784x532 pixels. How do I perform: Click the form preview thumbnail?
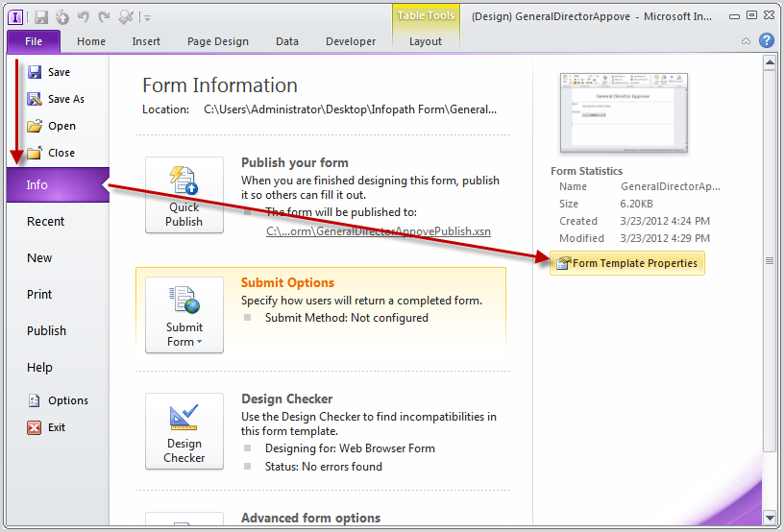point(624,112)
